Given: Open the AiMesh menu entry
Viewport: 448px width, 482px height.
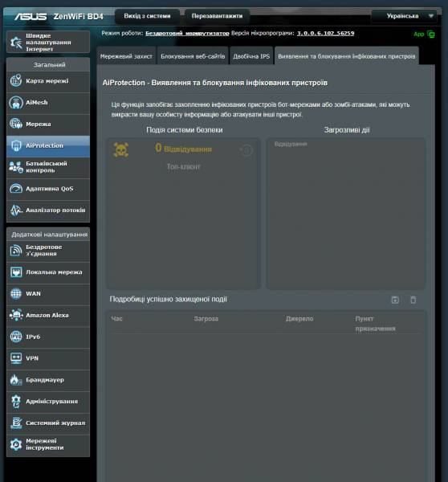Looking at the screenshot, I should click(x=48, y=103).
